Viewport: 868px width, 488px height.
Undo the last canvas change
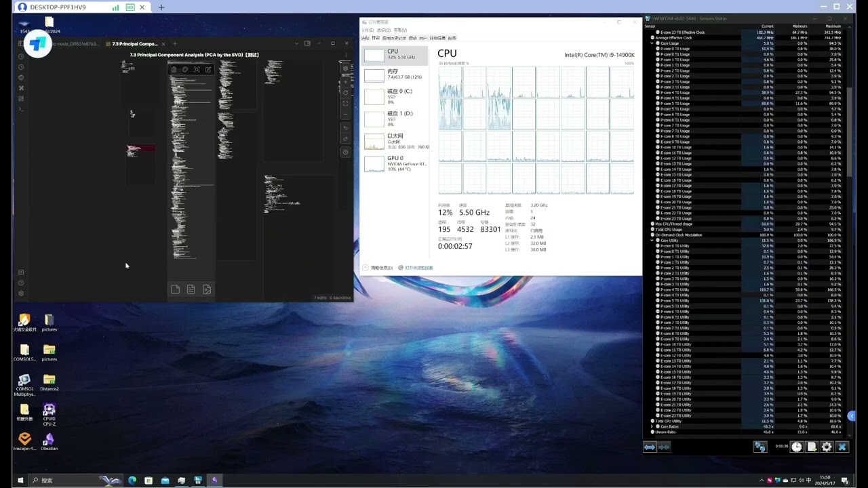point(345,128)
